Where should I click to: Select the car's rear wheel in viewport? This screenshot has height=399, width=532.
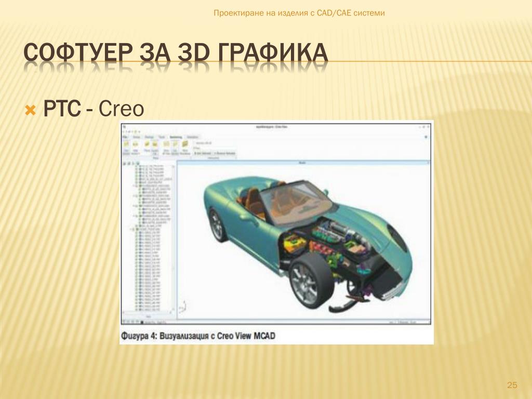point(218,225)
